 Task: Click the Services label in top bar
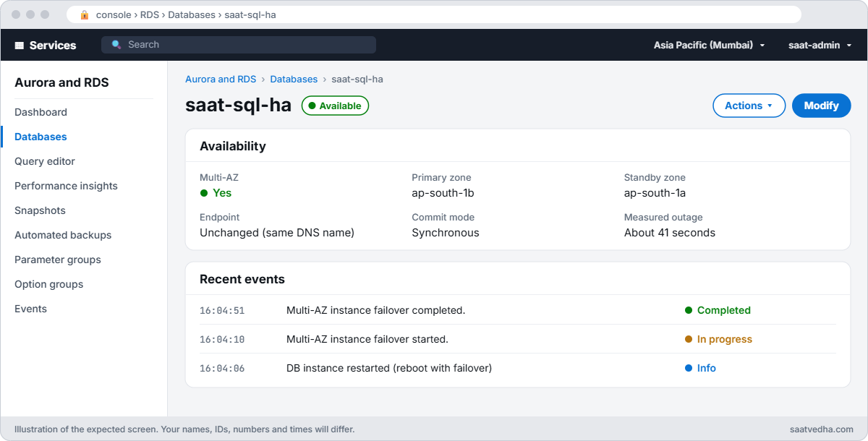click(x=53, y=45)
